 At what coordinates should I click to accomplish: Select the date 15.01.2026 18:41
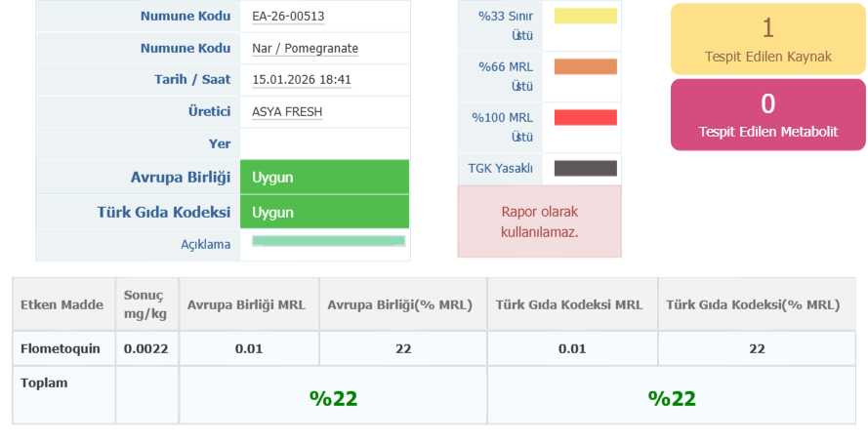(x=301, y=80)
